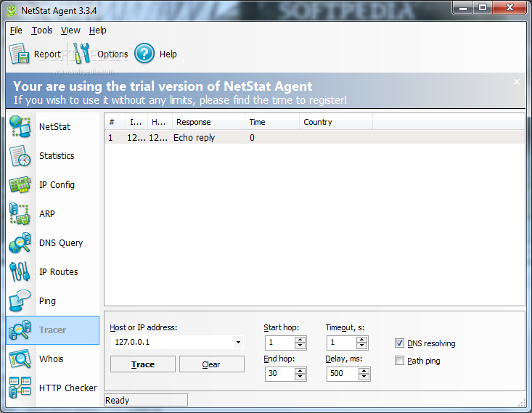Select the Tracer sidebar icon

pos(20,330)
